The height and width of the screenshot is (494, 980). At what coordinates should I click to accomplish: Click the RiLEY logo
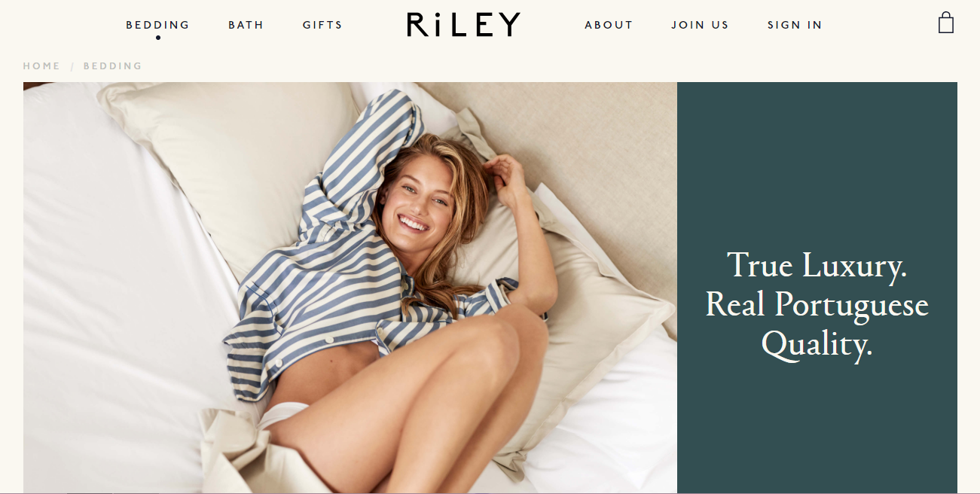point(463,25)
